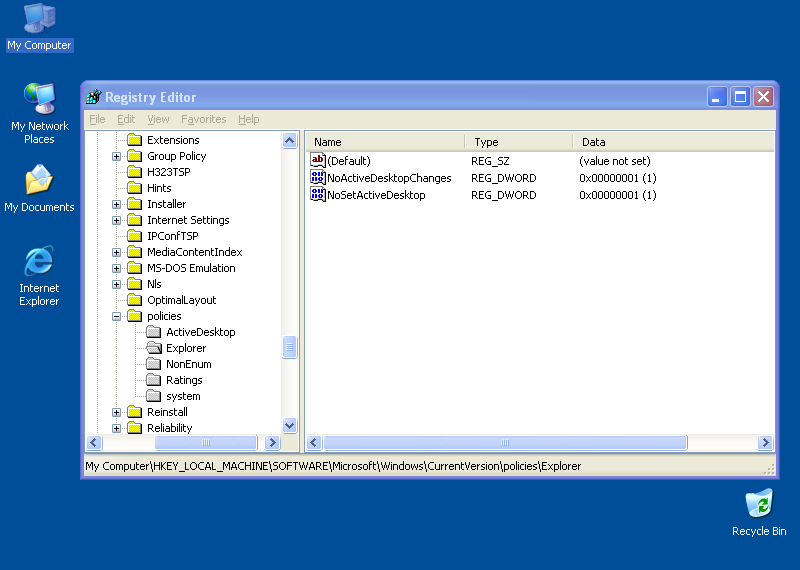Open the My Computer desktop icon

click(x=39, y=27)
